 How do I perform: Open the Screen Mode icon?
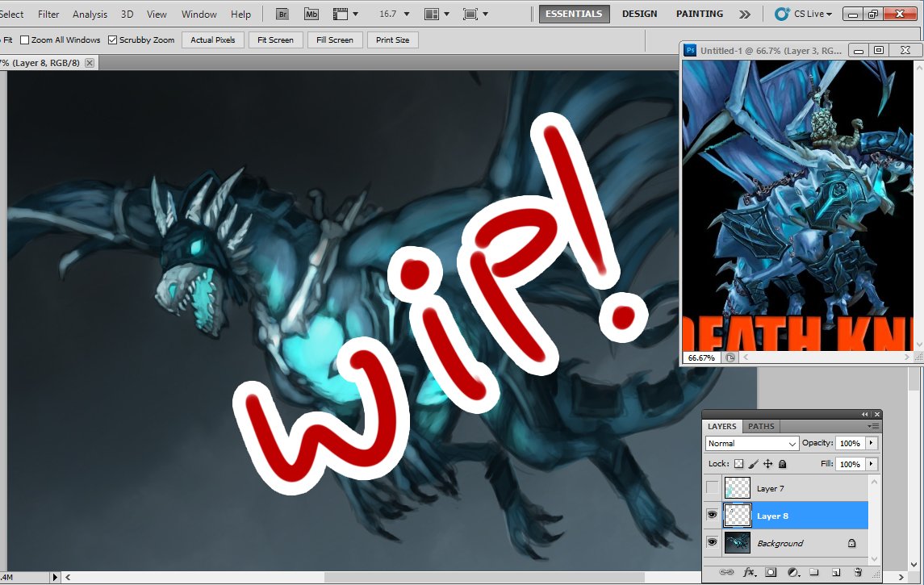pos(470,15)
